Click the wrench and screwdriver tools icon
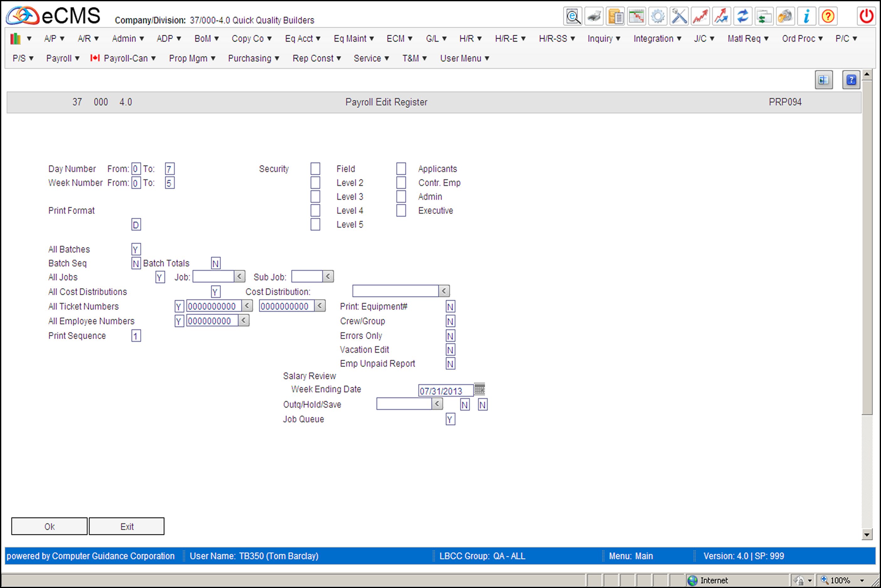Viewport: 881px width, 588px height. 679,17
